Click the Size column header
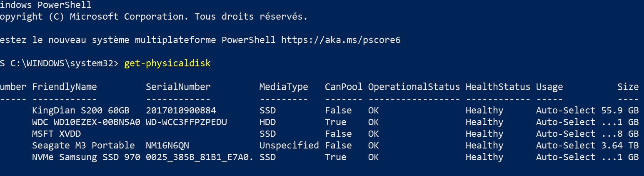Viewport: 644px width, 176px height. (628, 87)
